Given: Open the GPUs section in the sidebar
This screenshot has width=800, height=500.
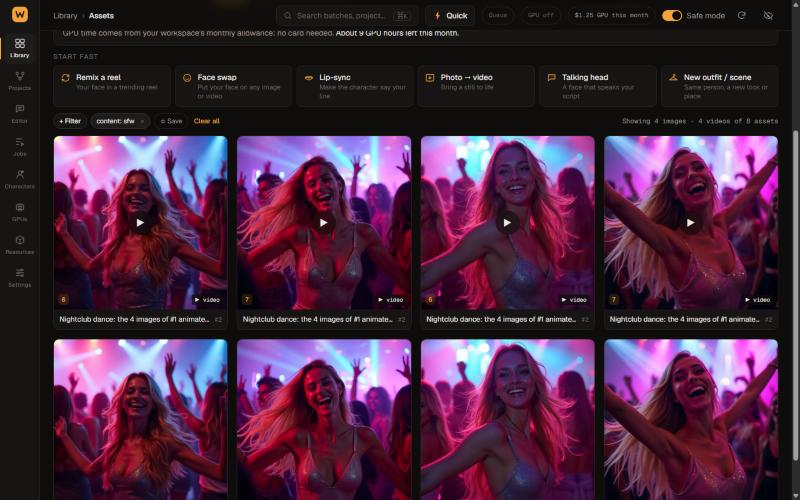Looking at the screenshot, I should (x=19, y=212).
